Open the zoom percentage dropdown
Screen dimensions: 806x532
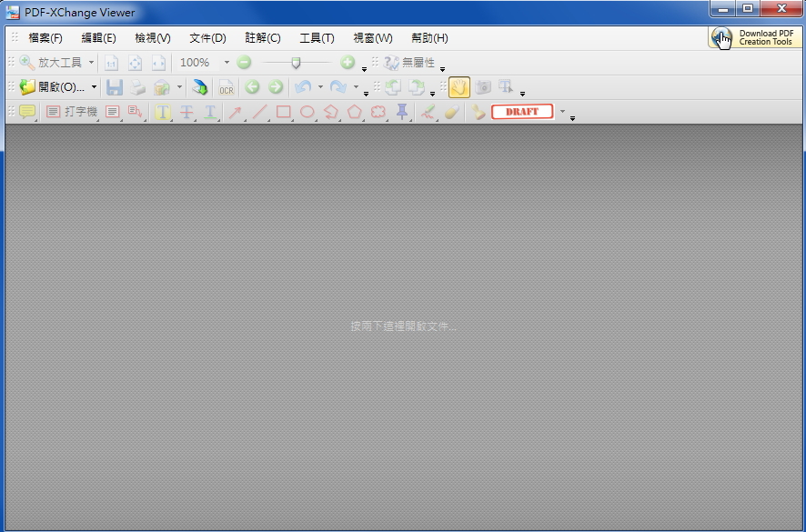pyautogui.click(x=227, y=63)
